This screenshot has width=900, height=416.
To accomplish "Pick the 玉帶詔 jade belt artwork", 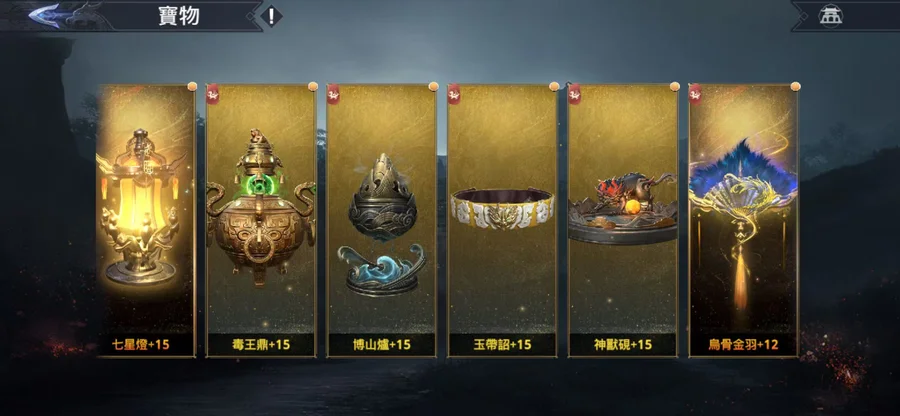I will 502,208.
